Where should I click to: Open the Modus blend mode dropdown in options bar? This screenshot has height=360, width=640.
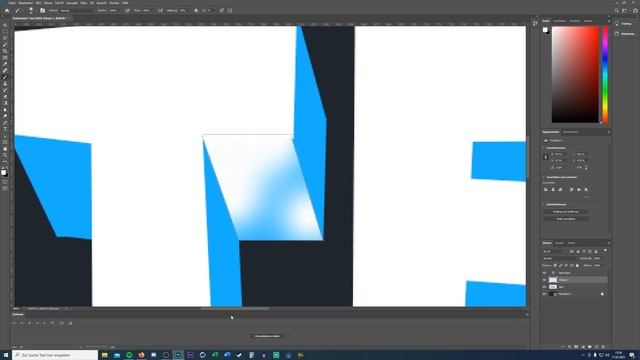coord(76,11)
